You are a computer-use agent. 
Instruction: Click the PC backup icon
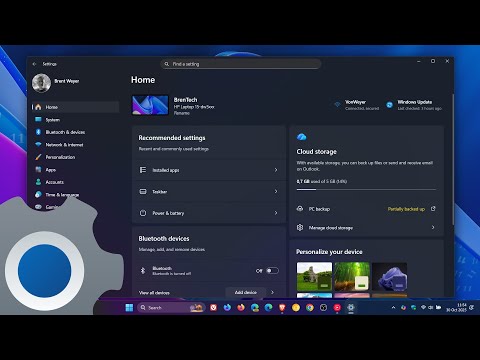300,209
